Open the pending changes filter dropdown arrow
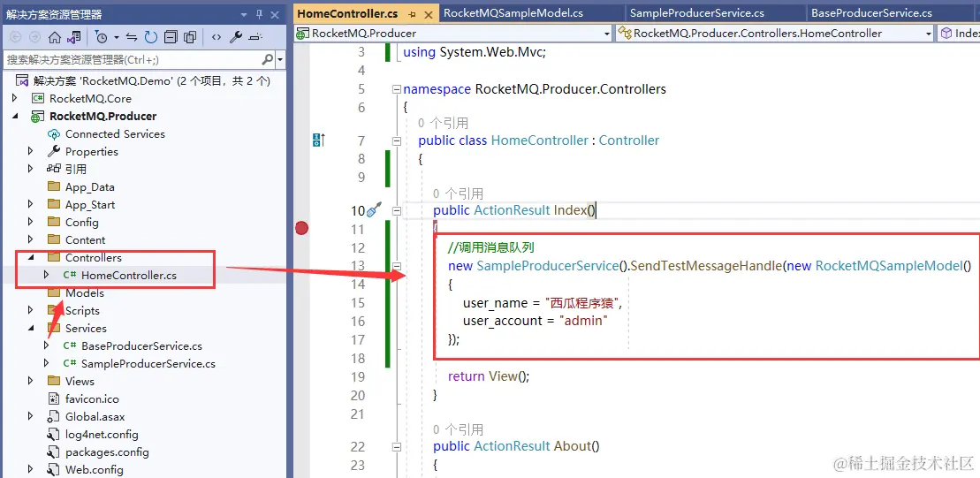 point(117,37)
